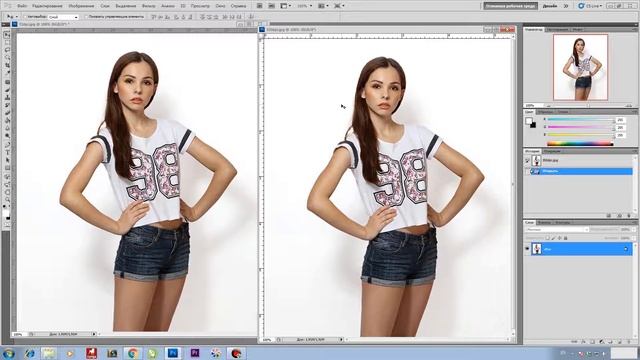Select the Brush tool
This screenshot has width=640, height=360.
tap(7, 90)
